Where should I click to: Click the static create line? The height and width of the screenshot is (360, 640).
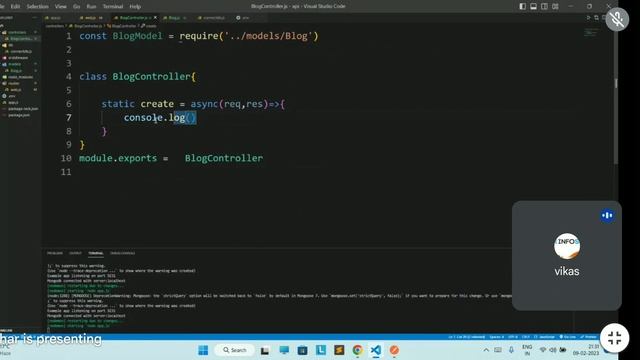(x=193, y=104)
